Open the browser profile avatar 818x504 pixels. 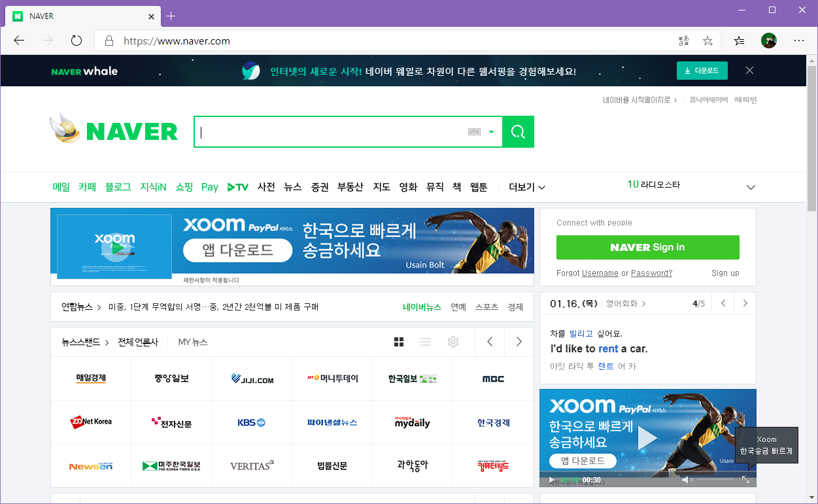tap(769, 41)
